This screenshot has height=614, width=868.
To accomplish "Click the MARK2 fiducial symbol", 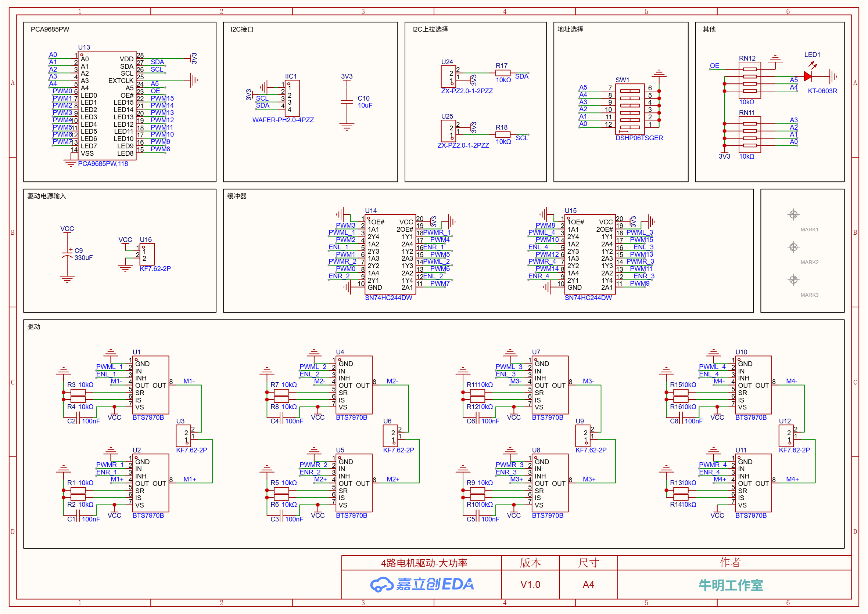I will click(793, 247).
